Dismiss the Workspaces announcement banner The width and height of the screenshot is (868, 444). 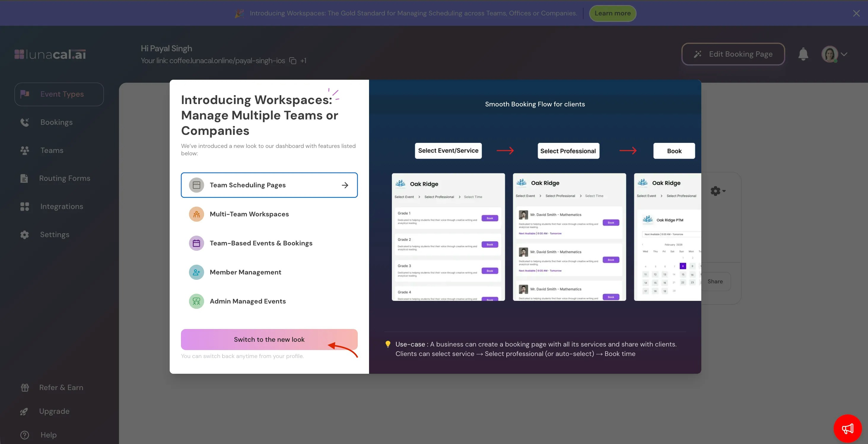point(856,13)
